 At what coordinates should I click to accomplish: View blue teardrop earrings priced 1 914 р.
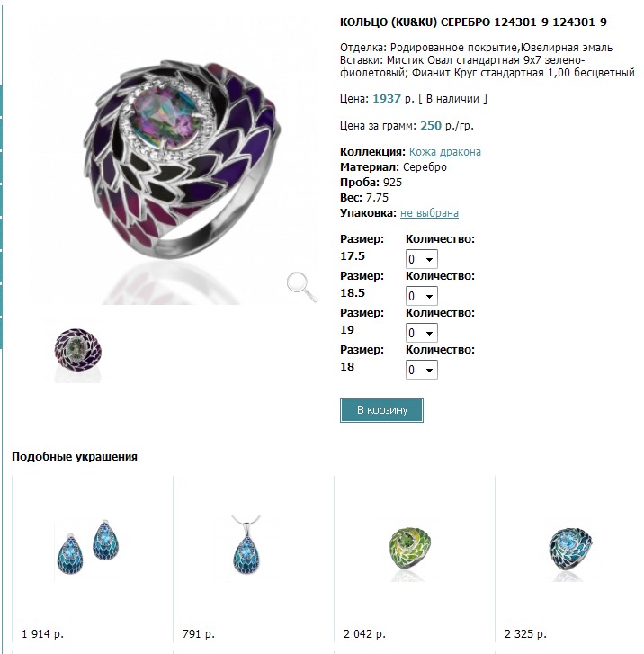tap(88, 548)
